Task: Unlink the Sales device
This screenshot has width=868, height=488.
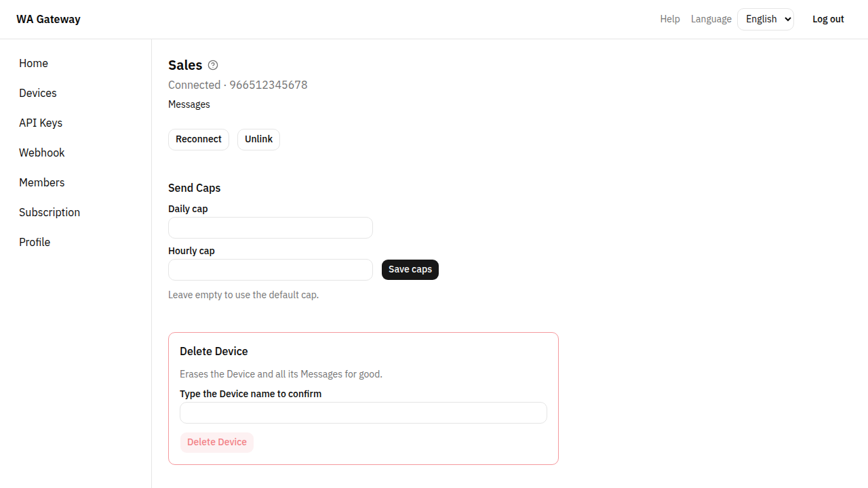Action: tap(258, 140)
